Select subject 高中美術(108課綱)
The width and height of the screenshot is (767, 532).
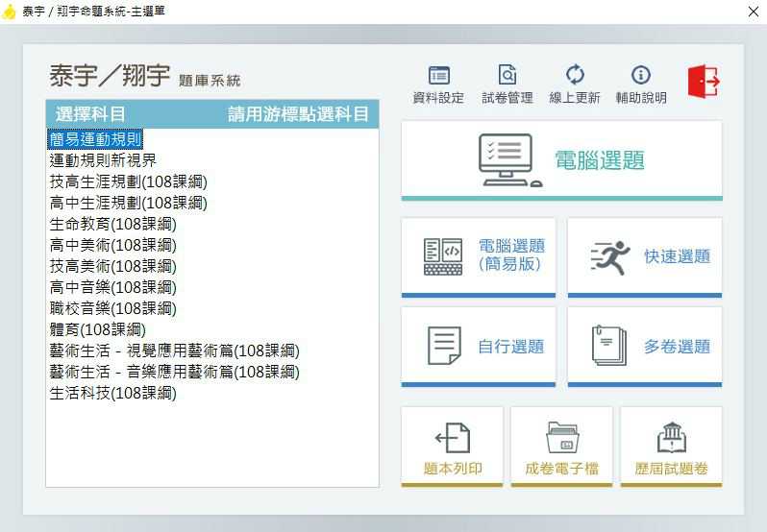click(x=112, y=245)
